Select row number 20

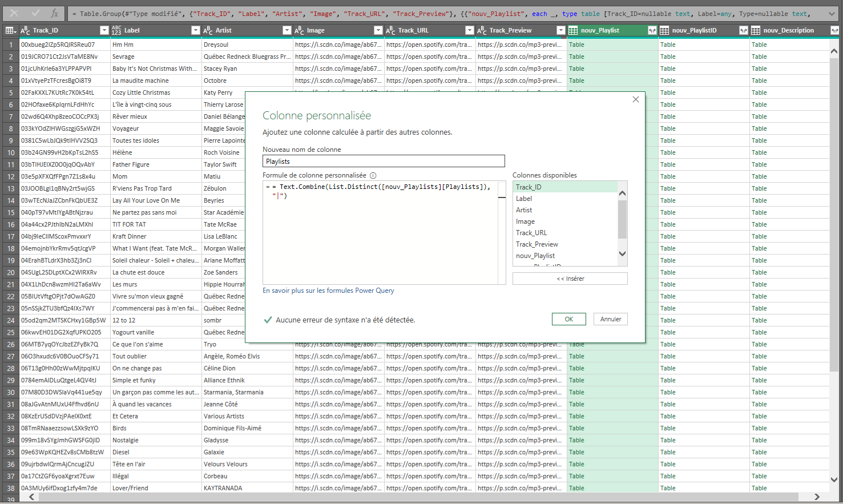pyautogui.click(x=10, y=272)
